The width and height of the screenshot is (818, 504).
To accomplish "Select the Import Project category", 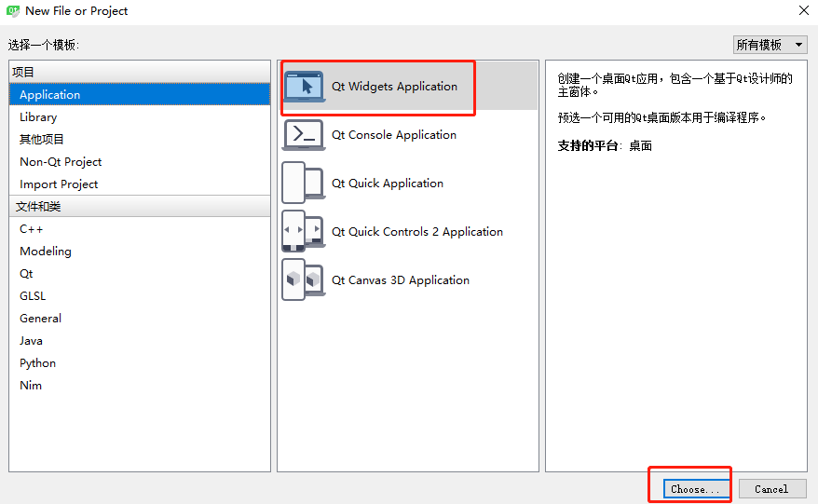I will pos(140,184).
